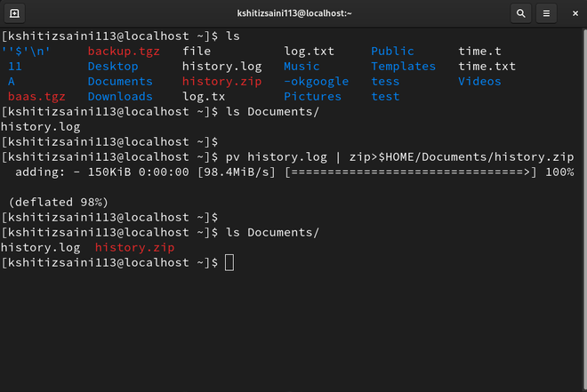Click the Downloads directory name
This screenshot has width=587, height=392.
coord(120,96)
